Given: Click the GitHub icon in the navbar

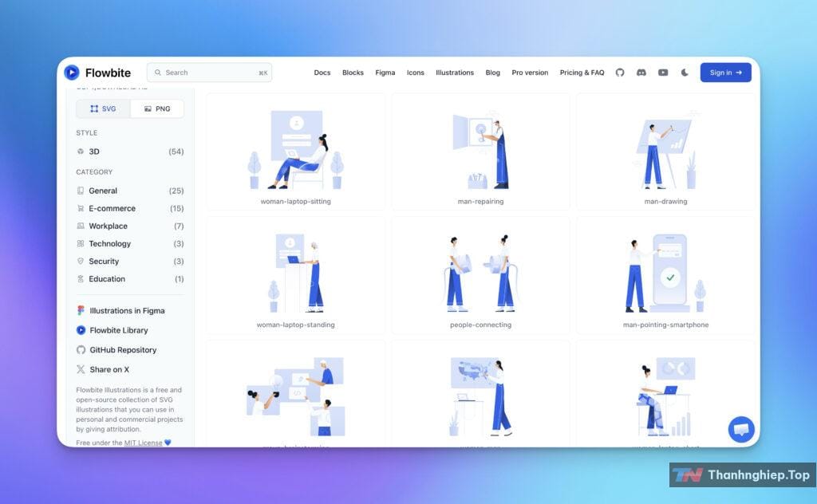Looking at the screenshot, I should click(x=620, y=73).
